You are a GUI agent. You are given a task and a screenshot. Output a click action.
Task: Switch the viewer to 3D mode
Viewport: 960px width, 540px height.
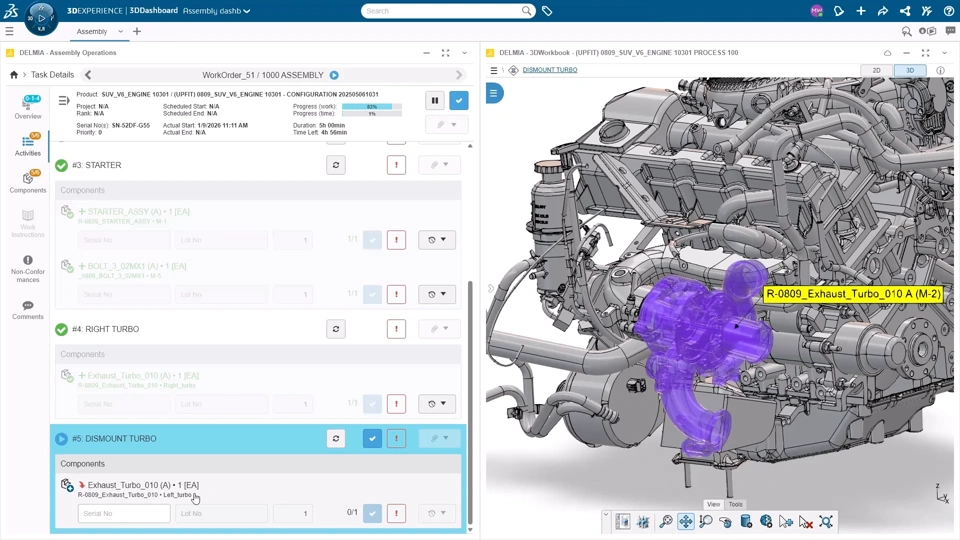click(x=910, y=70)
